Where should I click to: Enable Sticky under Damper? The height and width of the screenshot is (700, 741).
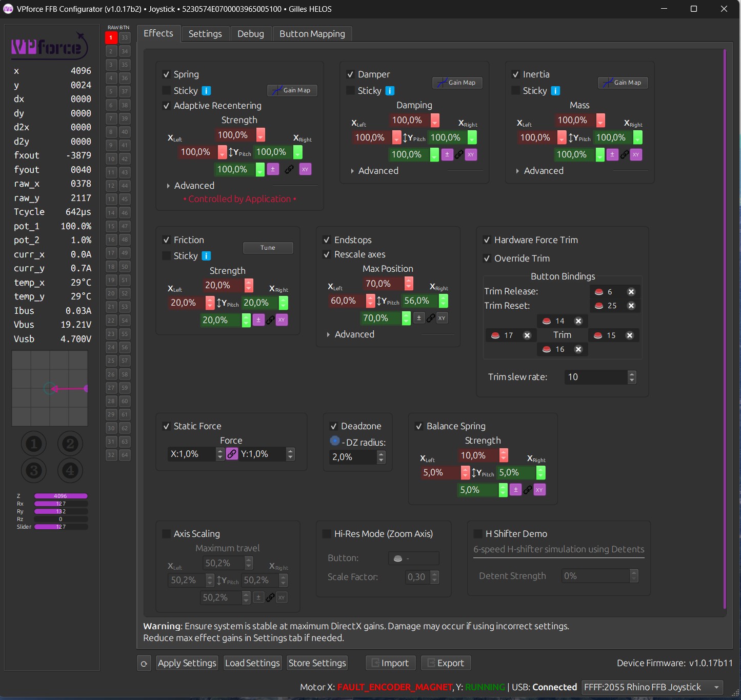[x=351, y=91]
